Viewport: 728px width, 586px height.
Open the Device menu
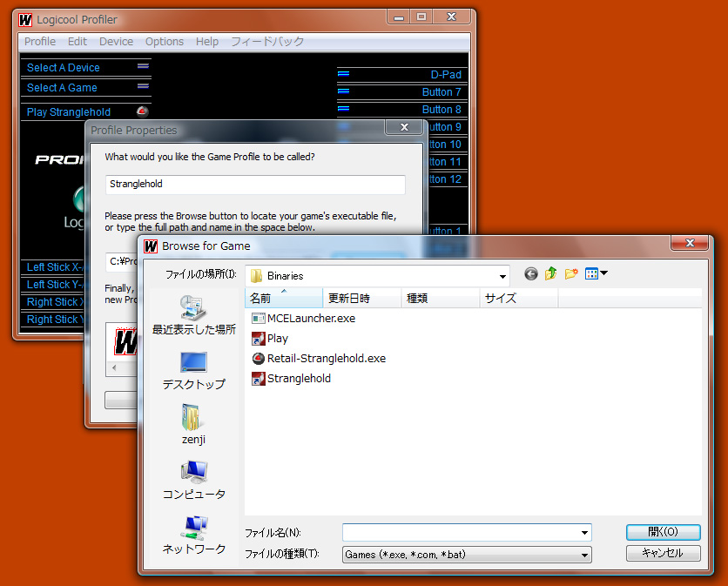[x=116, y=41]
